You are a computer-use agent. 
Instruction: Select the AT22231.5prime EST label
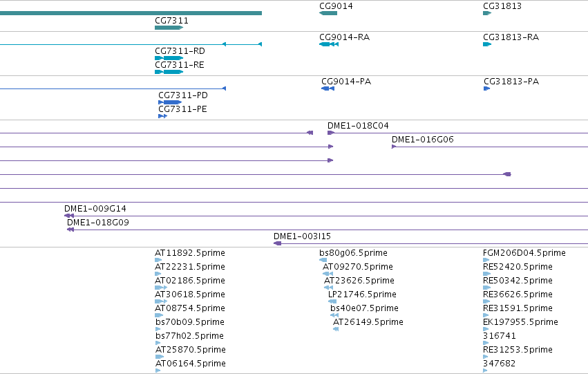coord(190,267)
